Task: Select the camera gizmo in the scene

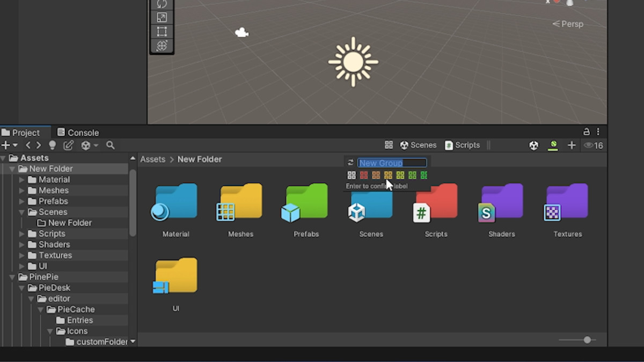Action: pyautogui.click(x=241, y=33)
